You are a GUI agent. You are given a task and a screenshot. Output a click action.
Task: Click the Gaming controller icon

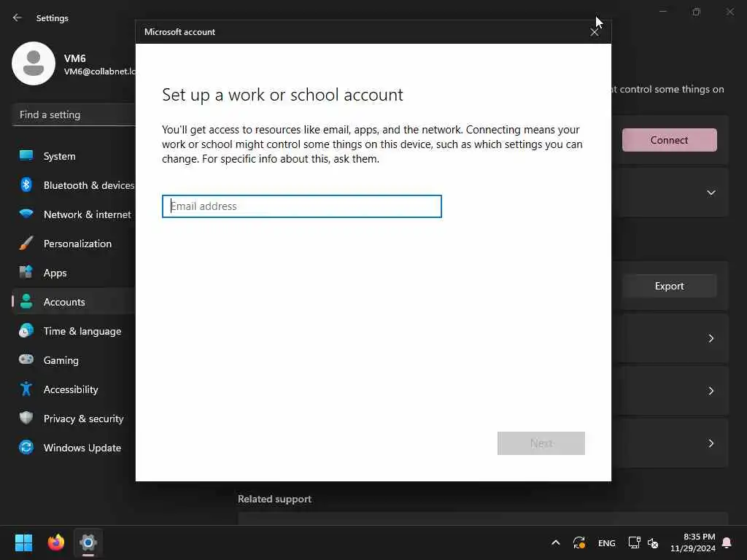point(26,359)
